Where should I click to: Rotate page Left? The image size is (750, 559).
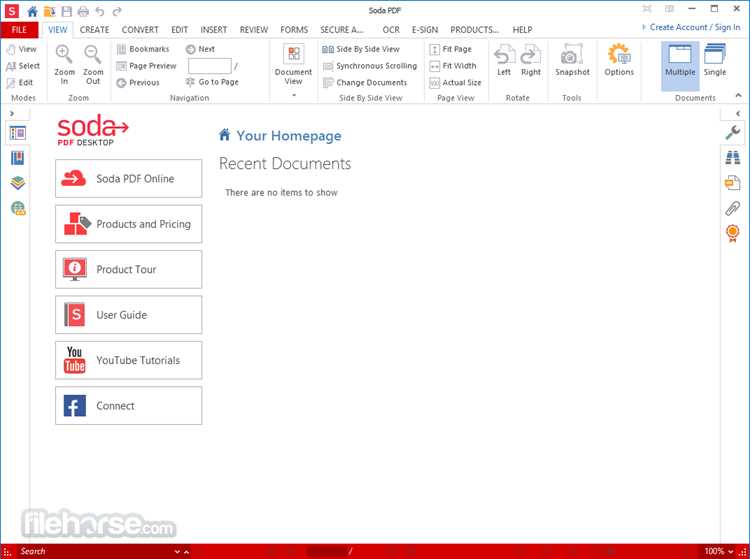504,60
